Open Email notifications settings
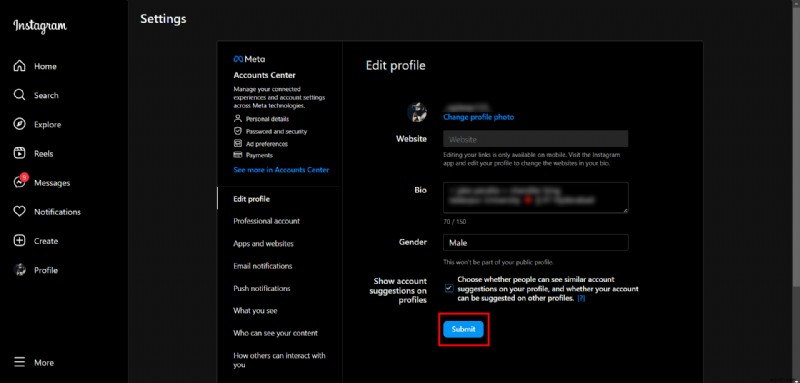Image resolution: width=800 pixels, height=383 pixels. (263, 266)
